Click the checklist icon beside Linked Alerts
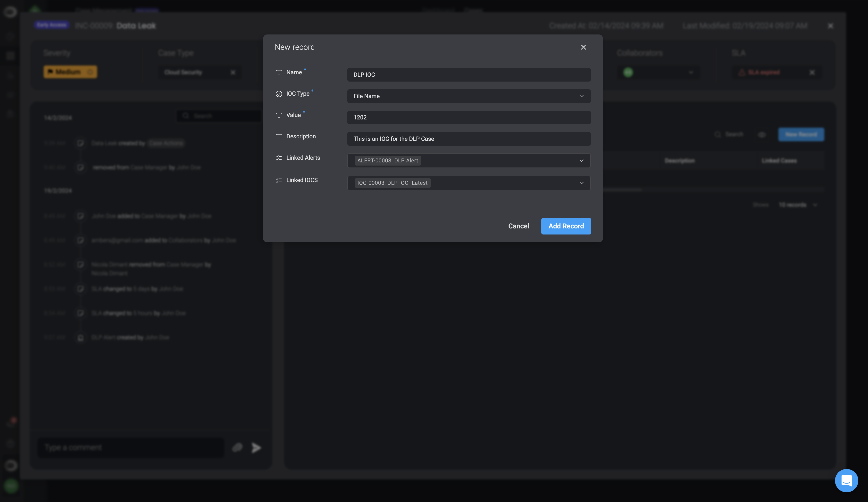The height and width of the screenshot is (502, 868). click(x=279, y=158)
